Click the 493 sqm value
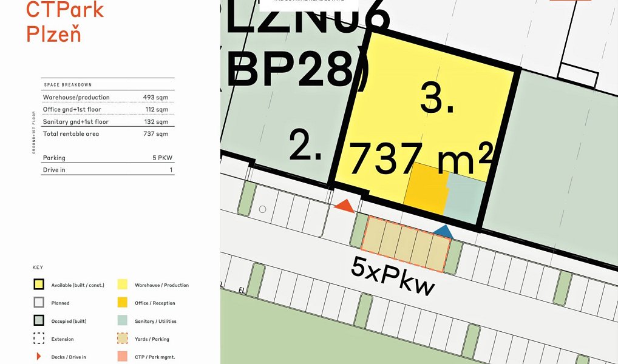This screenshot has height=364, width=618. (155, 97)
